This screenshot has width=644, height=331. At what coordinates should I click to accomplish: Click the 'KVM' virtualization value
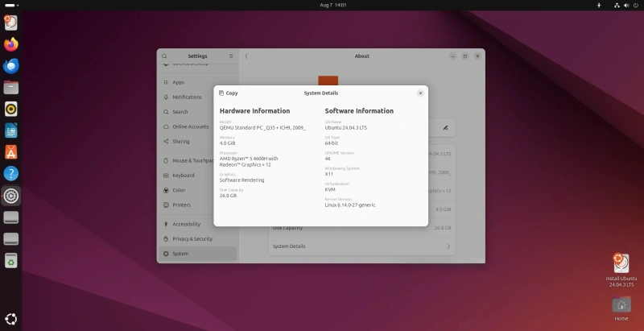point(330,190)
